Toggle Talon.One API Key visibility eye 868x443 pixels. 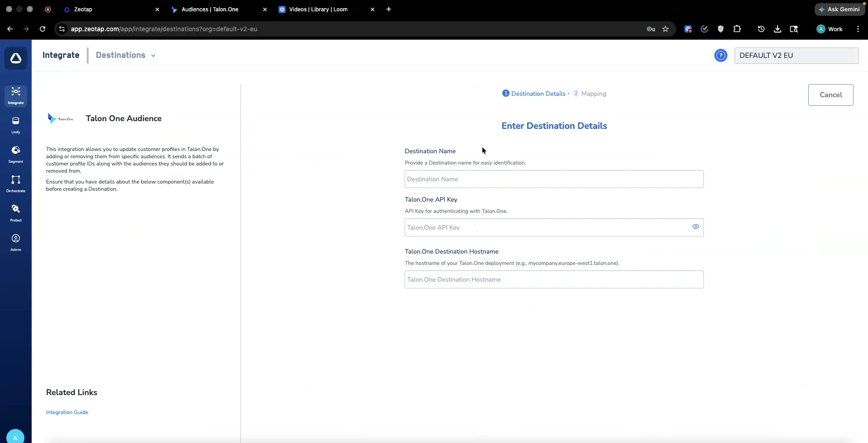click(696, 227)
